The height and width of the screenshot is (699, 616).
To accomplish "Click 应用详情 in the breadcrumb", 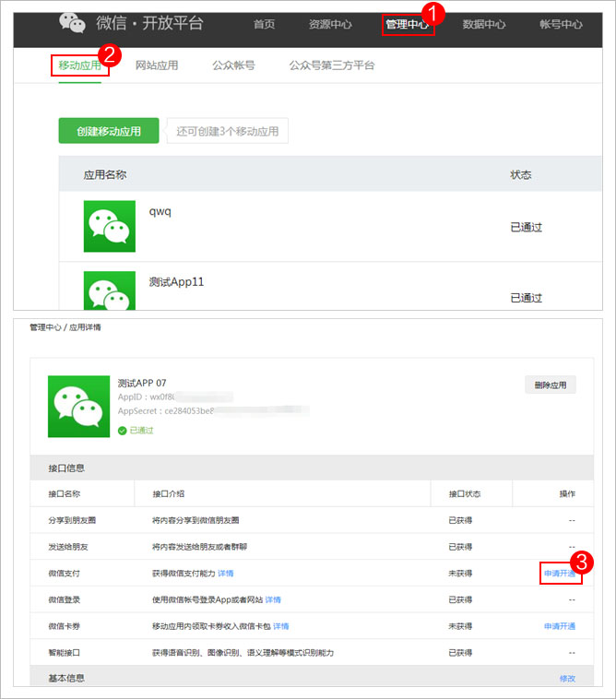I will click(x=85, y=327).
